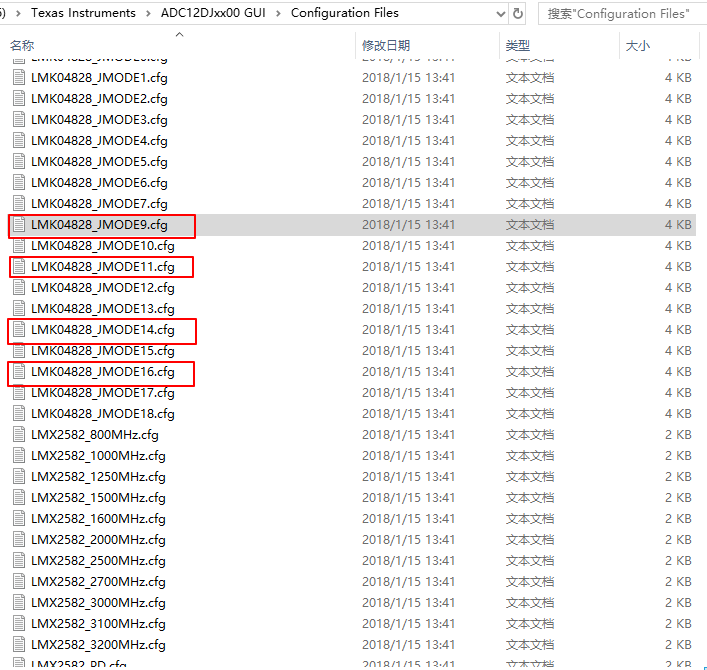Select file name LMK04828_JMODE7.cfg
Image resolution: width=707 pixels, height=670 pixels.
pyautogui.click(x=99, y=204)
